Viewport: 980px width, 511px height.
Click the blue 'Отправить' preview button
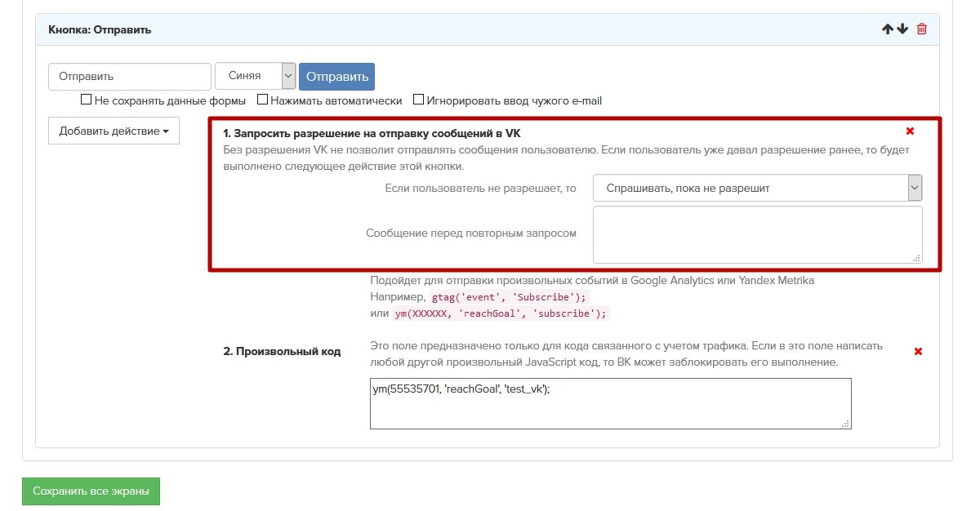click(336, 77)
